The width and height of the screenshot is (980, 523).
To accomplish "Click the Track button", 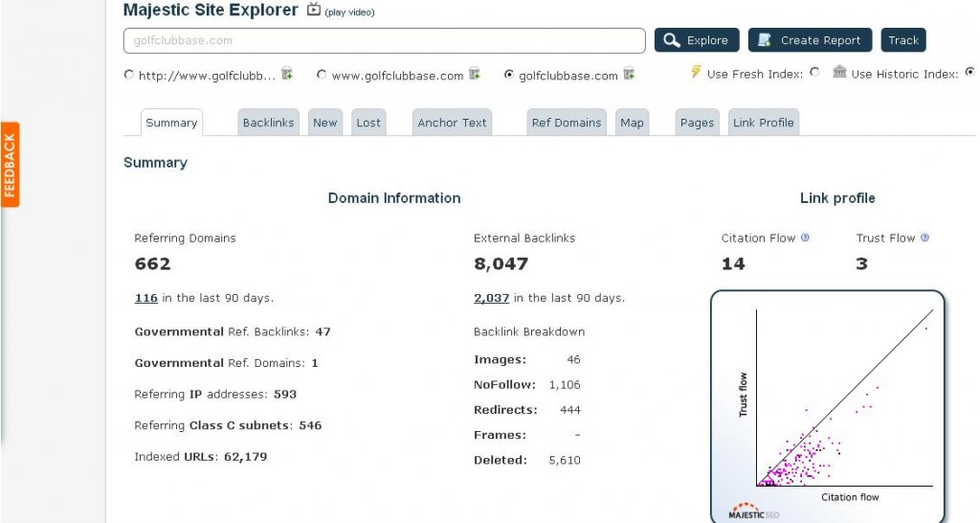I will pos(903,40).
